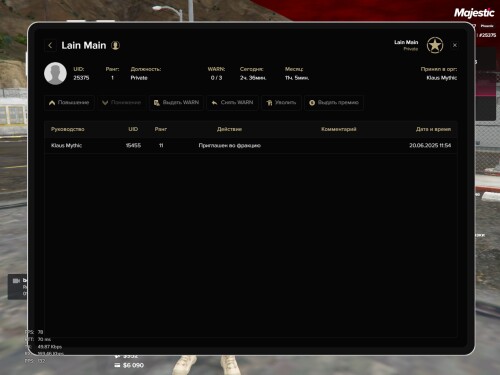Click the Дата и время column header
Image resolution: width=500 pixels, height=375 pixels.
[433, 129]
